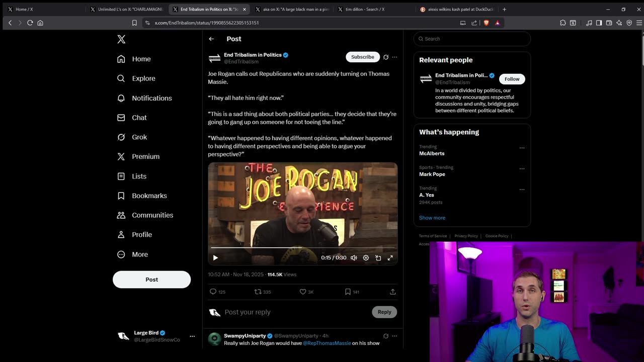This screenshot has height=362, width=644.
Task: Seek on the video progress bar
Action: tap(302, 248)
